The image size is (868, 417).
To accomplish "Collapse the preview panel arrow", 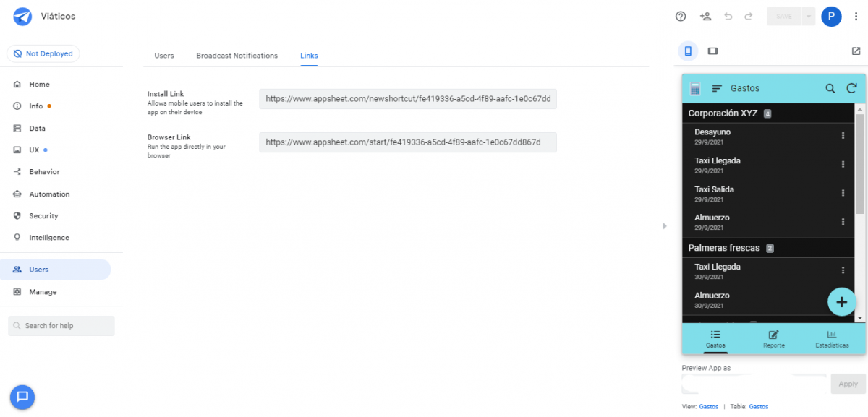I will pos(665,226).
